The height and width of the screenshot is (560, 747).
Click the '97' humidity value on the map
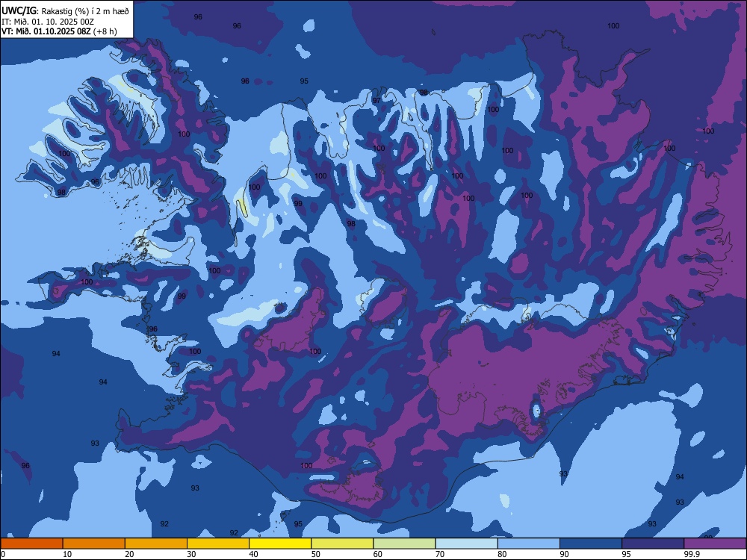[x=376, y=101]
